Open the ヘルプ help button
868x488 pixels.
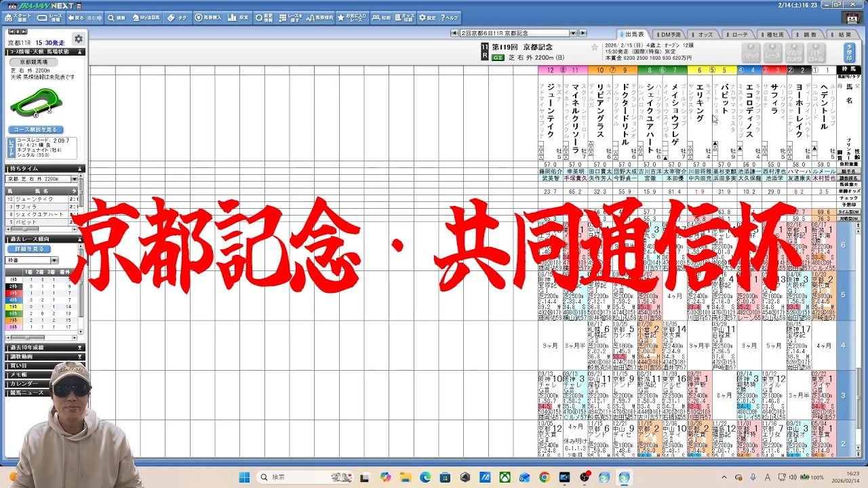click(x=450, y=18)
